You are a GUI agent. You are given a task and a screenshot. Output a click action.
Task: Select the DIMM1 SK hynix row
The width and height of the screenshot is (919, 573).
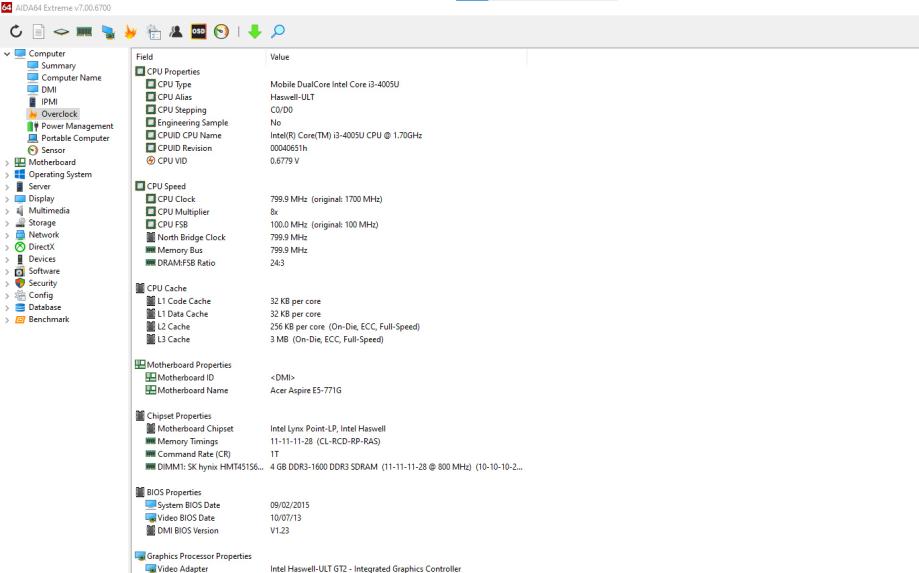[x=331, y=467]
